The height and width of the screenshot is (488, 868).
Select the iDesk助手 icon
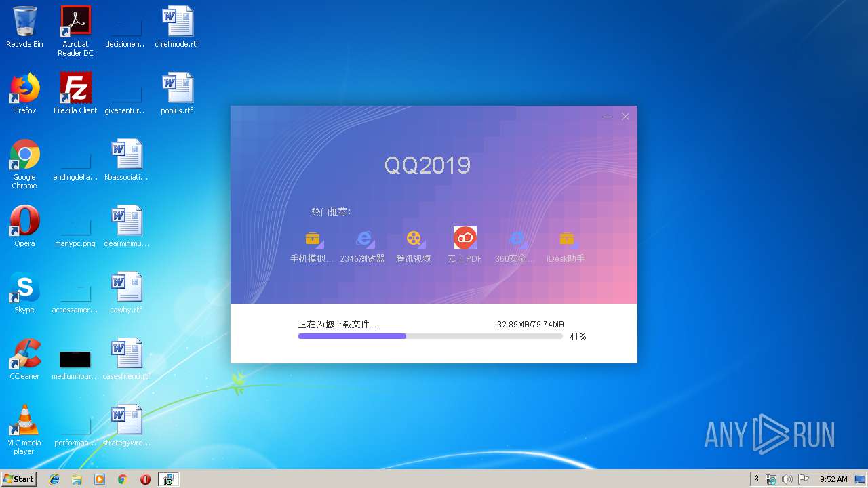click(567, 239)
